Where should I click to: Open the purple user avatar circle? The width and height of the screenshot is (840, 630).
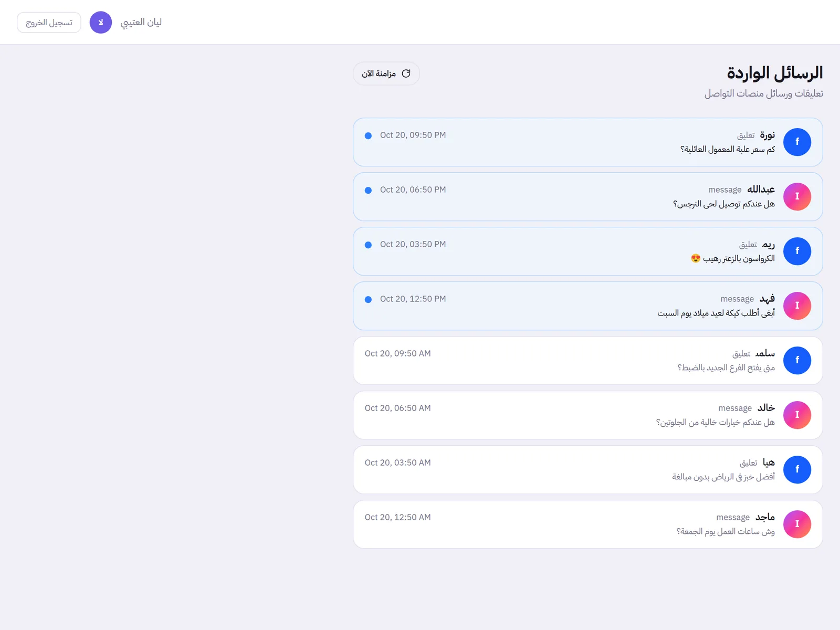tap(101, 23)
